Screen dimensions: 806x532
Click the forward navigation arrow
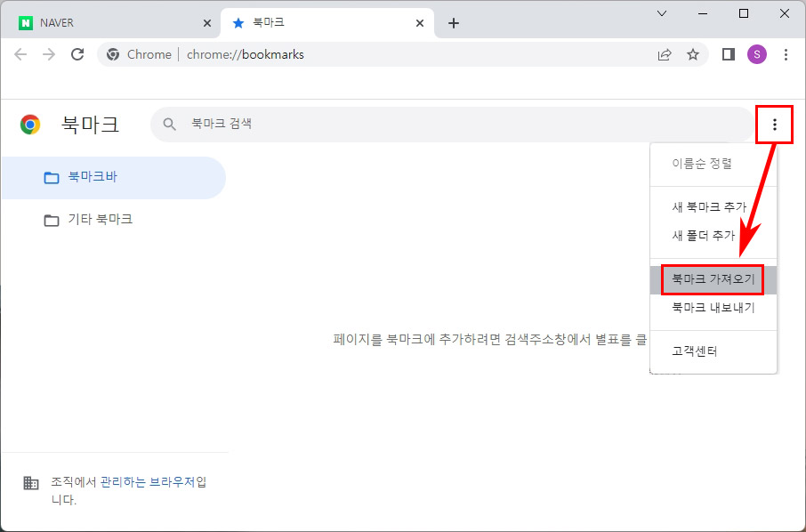pyautogui.click(x=49, y=54)
